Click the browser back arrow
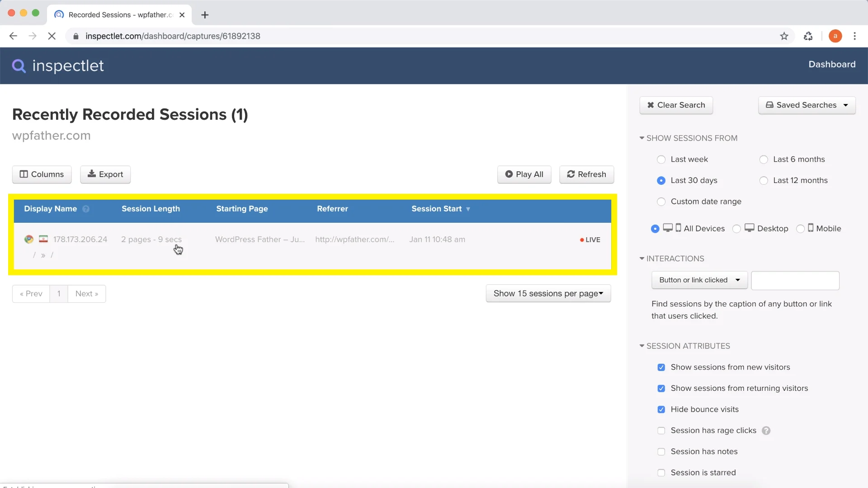This screenshot has height=488, width=868. pyautogui.click(x=13, y=36)
